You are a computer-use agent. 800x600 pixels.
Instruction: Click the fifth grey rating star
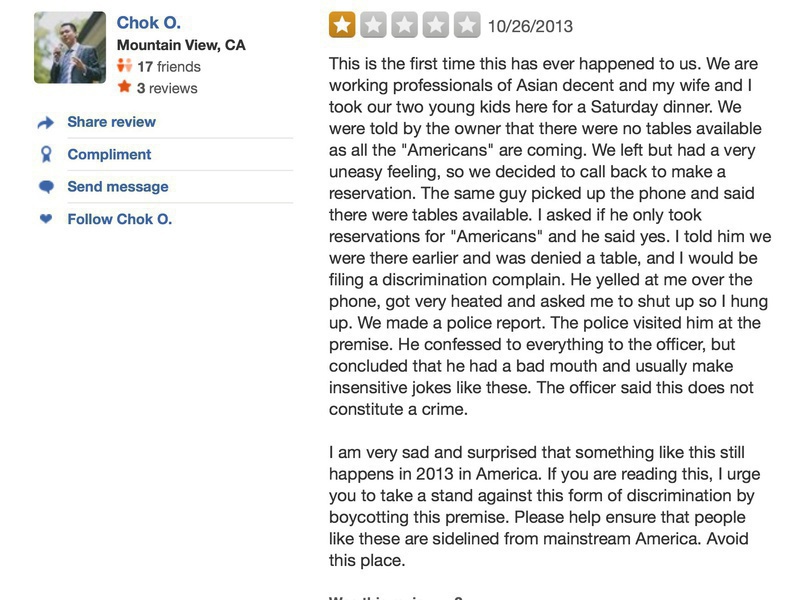pyautogui.click(x=467, y=25)
